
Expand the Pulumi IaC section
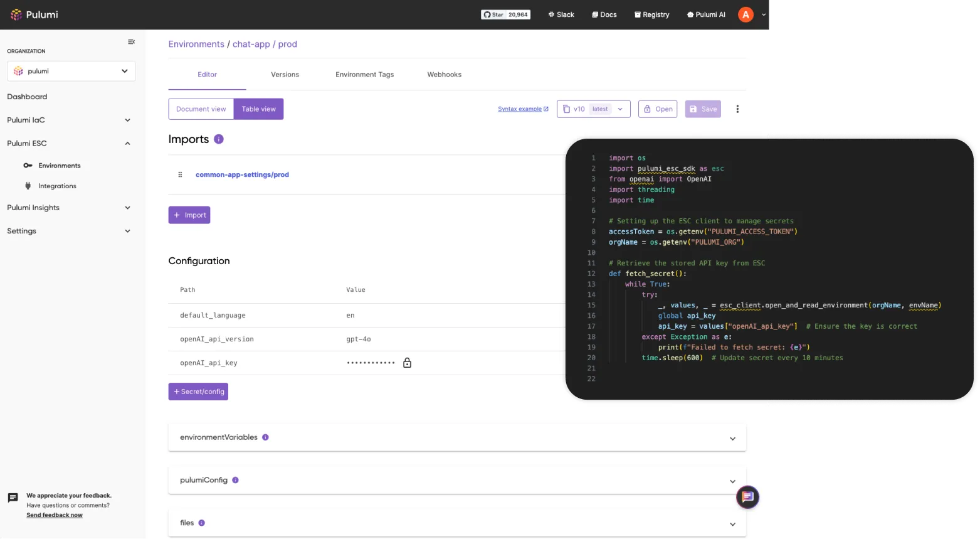tap(127, 120)
